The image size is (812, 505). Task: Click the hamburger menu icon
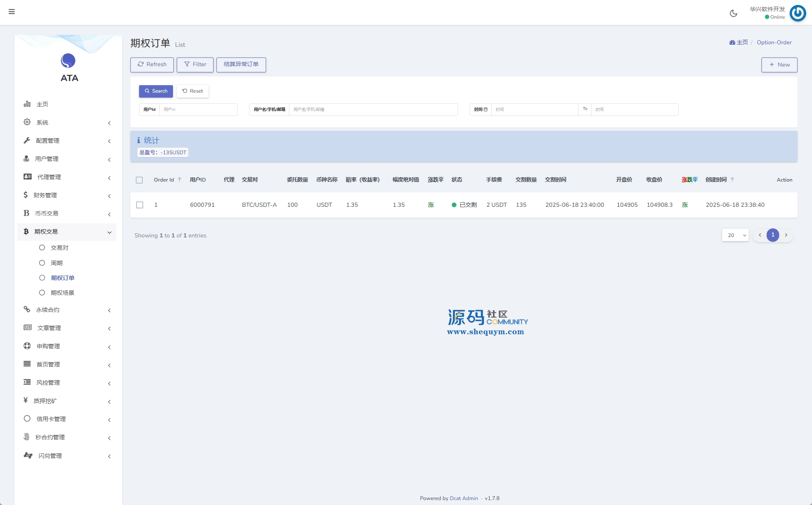(12, 12)
